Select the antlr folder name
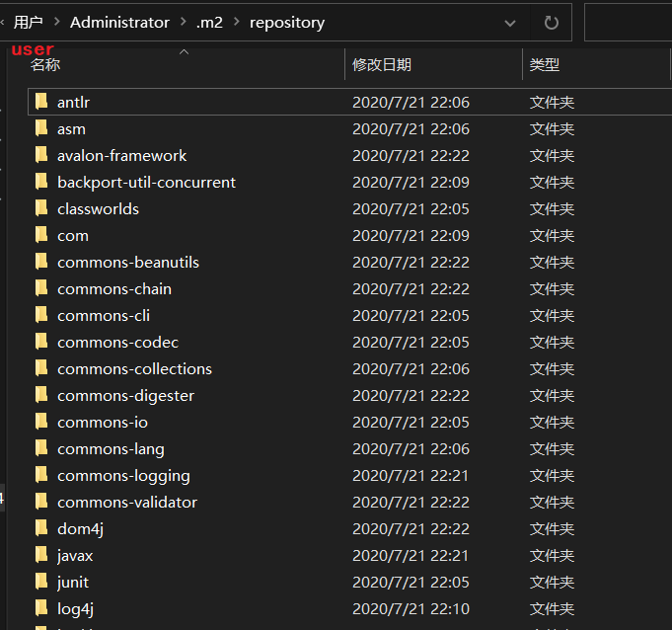Image resolution: width=672 pixels, height=630 pixels. tap(73, 103)
